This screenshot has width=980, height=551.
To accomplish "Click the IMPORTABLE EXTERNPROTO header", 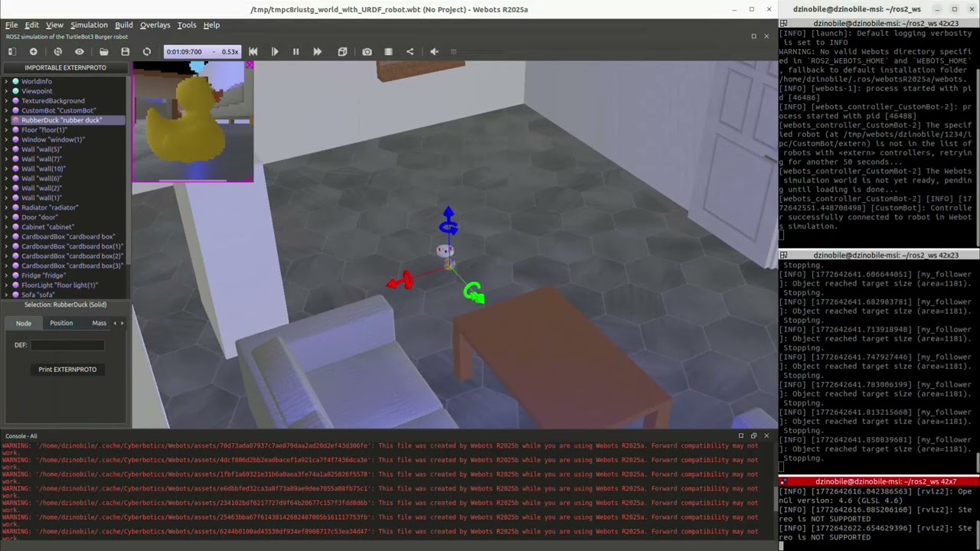I will (65, 67).
